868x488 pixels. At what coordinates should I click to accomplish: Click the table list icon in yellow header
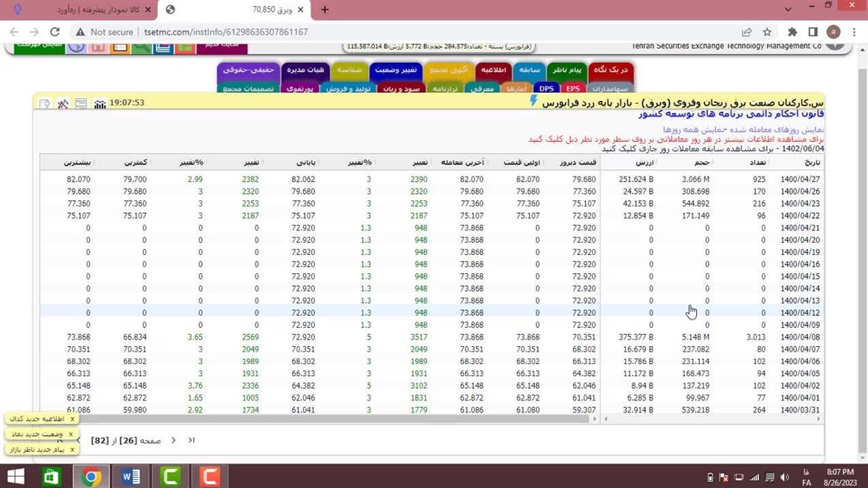click(81, 104)
